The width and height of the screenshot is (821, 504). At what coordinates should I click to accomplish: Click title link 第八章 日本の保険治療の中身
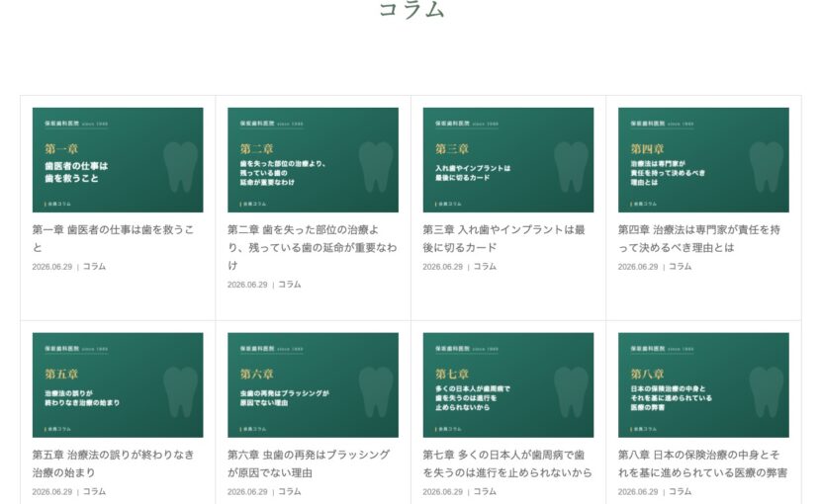[702, 463]
